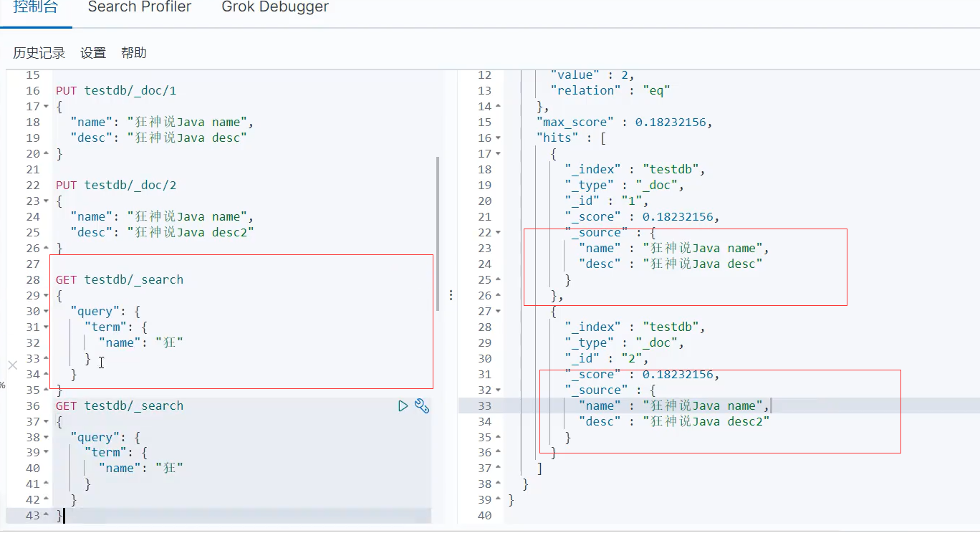Click the closing fold marker at editor line 26

click(x=47, y=249)
